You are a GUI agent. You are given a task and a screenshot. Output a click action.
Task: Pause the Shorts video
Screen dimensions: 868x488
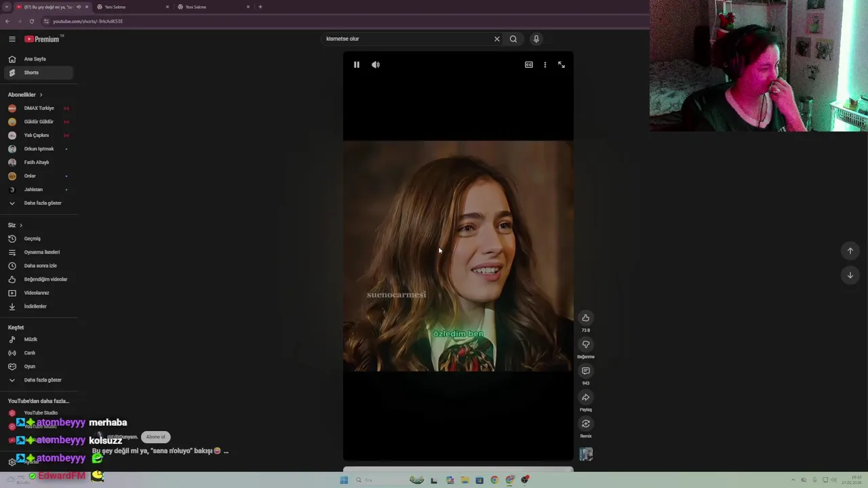pos(357,65)
